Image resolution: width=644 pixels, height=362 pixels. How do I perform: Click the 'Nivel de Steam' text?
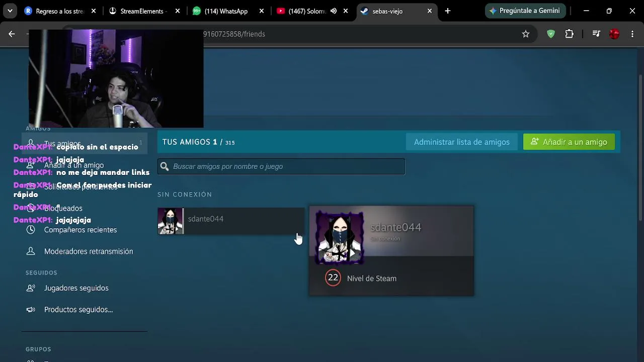click(372, 279)
